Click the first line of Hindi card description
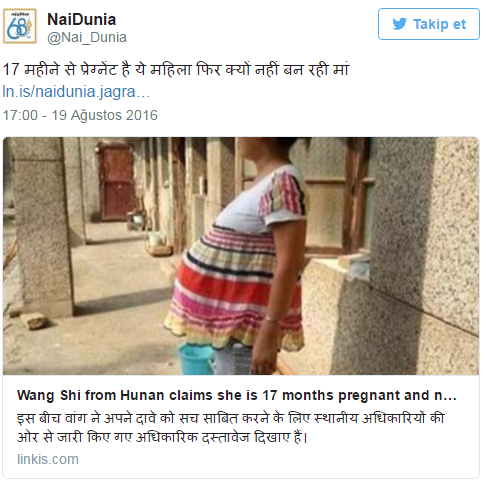The image size is (490, 485). click(231, 418)
